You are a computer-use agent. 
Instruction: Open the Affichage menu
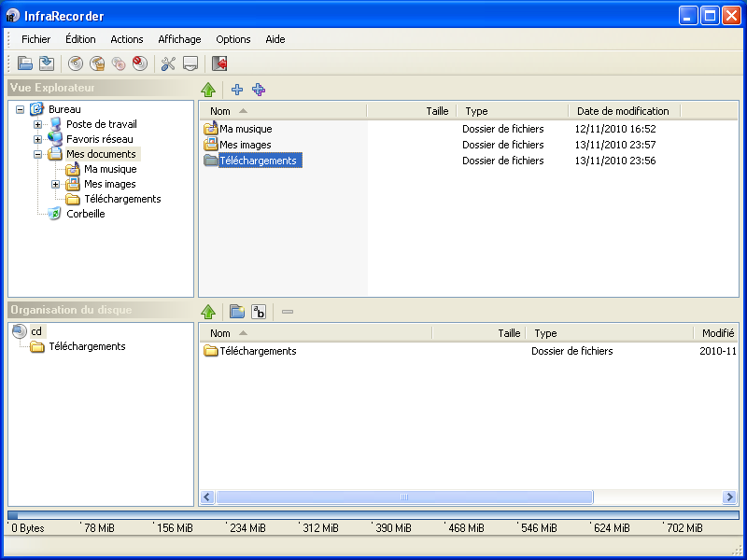[179, 39]
